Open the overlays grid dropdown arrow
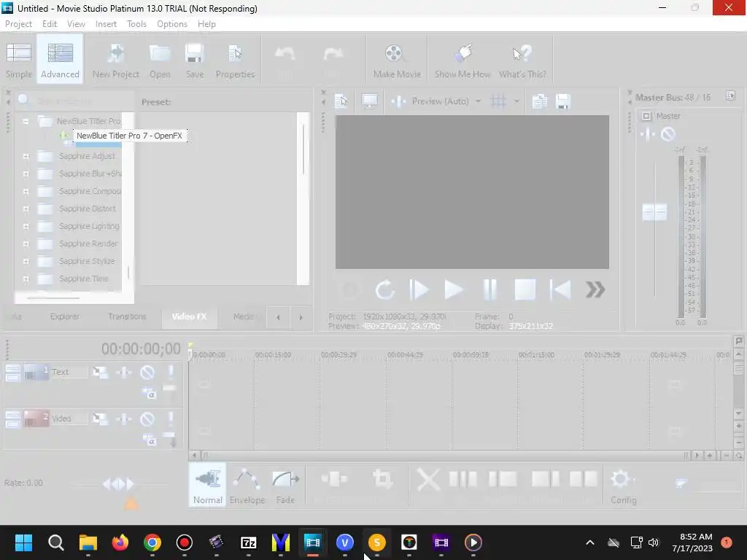 tap(516, 101)
